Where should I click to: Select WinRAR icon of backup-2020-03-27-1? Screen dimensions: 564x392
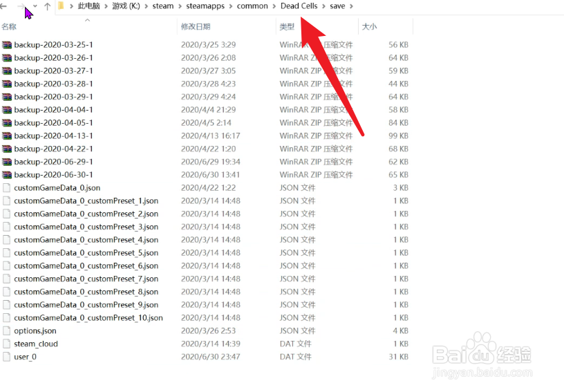click(x=7, y=71)
